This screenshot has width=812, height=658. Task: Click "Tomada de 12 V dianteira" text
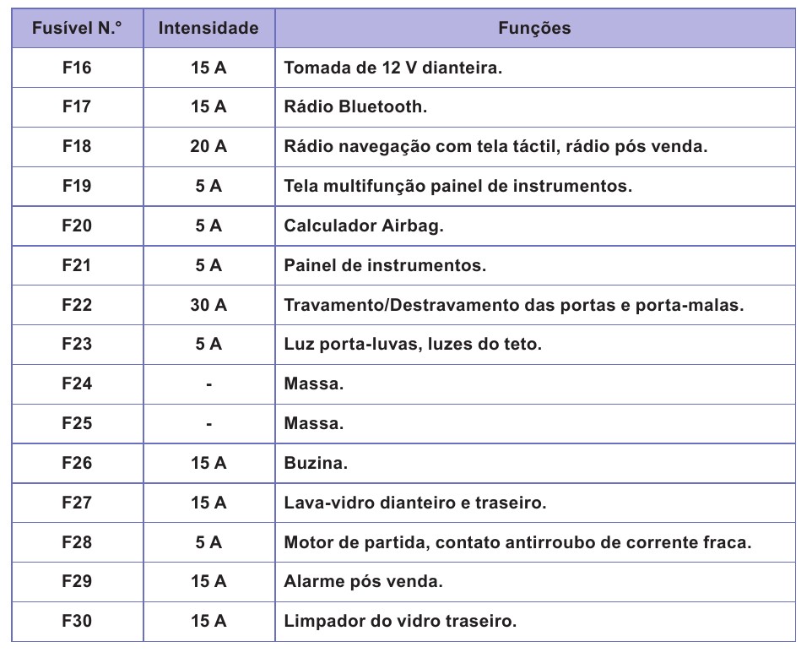tap(393, 68)
